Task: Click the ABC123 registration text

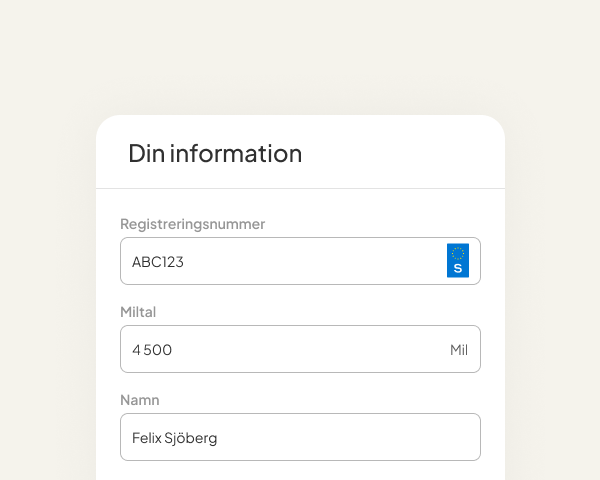Action: tap(158, 262)
